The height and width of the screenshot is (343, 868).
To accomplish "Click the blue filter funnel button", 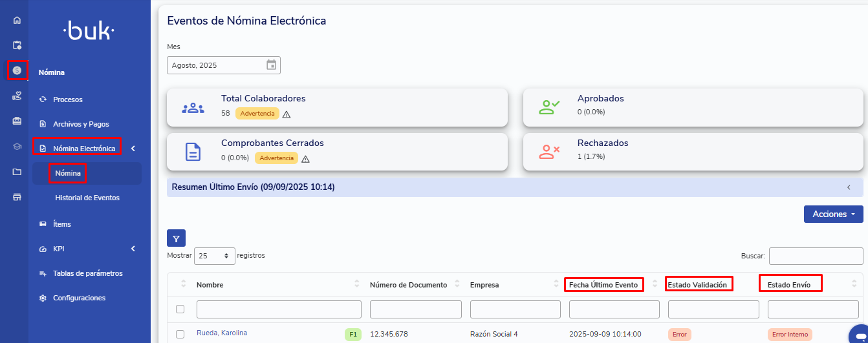I will click(x=176, y=238).
